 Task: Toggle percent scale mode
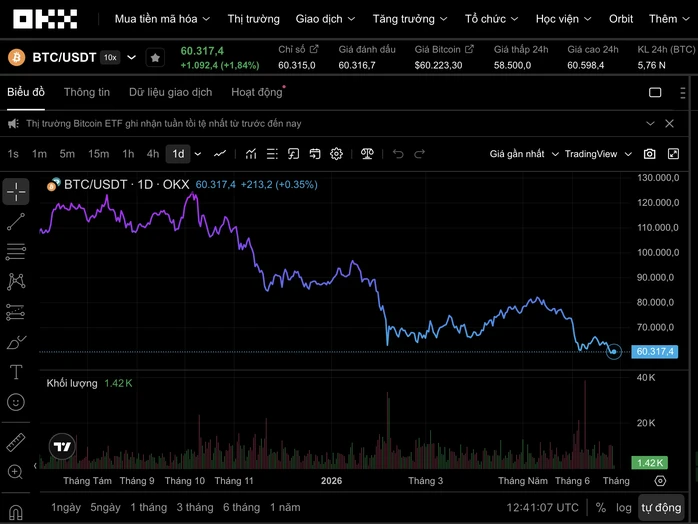pos(601,508)
